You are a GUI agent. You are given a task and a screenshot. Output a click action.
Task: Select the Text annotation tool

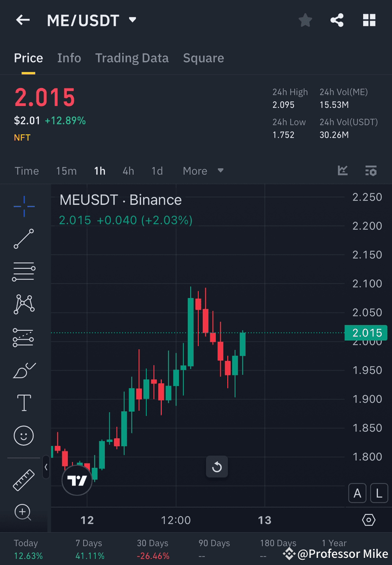tap(24, 403)
